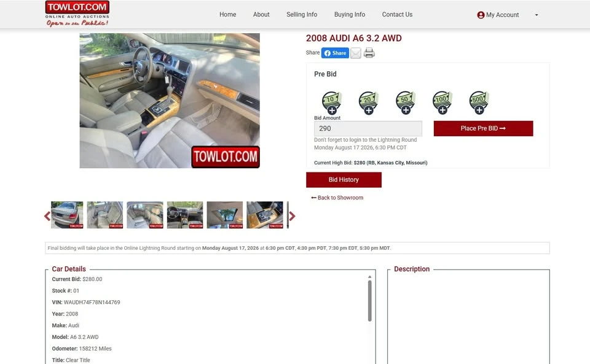Select the Title Clear Title row
The height and width of the screenshot is (364, 590).
(x=71, y=360)
